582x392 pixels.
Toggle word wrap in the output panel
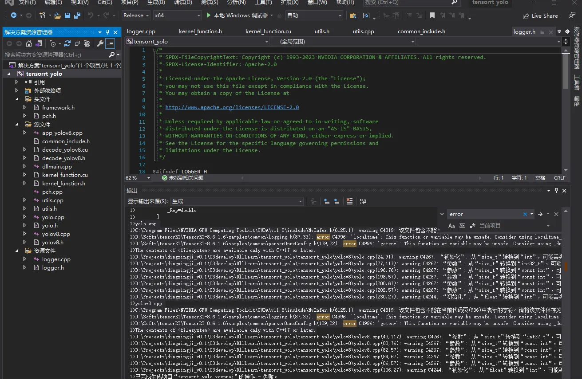tap(363, 201)
